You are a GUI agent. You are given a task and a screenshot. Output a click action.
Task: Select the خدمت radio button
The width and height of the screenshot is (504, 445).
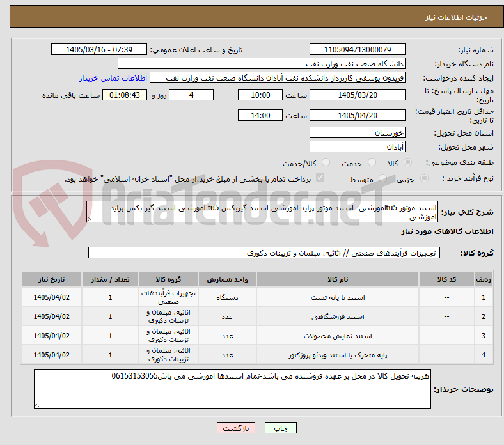[372, 162]
